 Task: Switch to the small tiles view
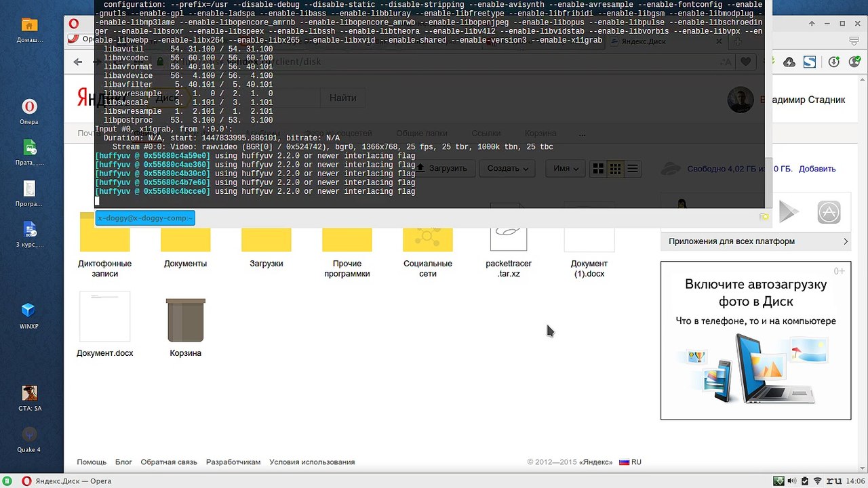pos(615,169)
